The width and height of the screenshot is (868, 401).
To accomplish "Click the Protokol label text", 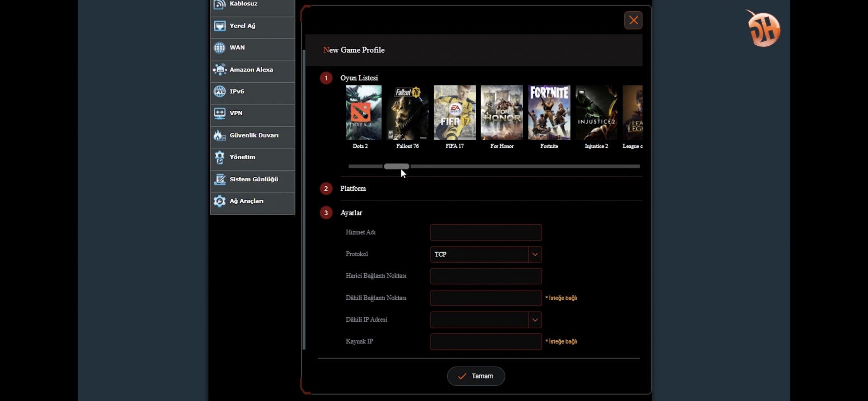I will pos(357,254).
